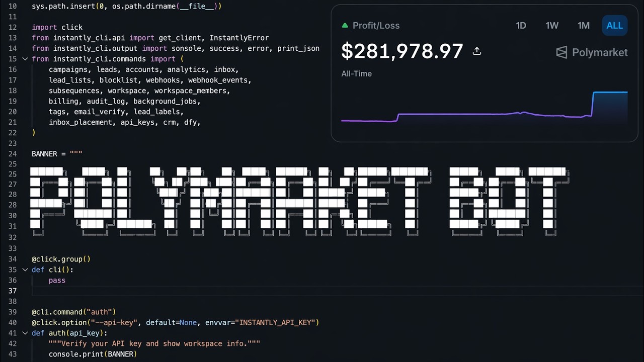Click the Polymarket logo icon

click(x=561, y=52)
